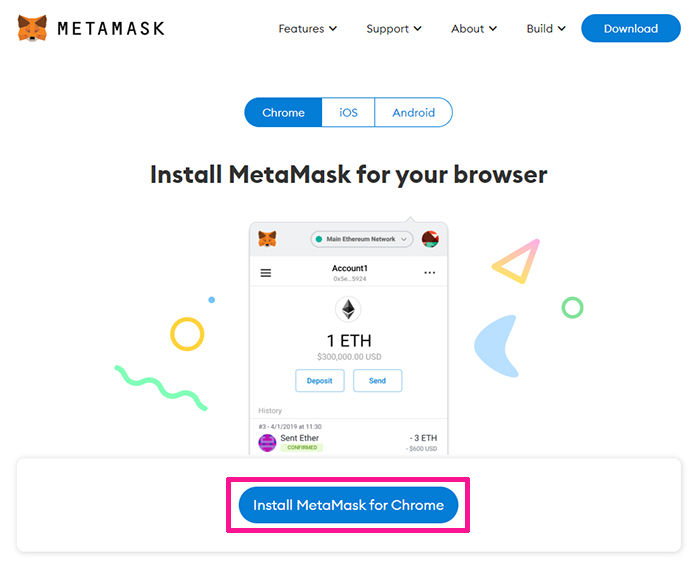
Task: Open the Build menu
Action: click(546, 29)
